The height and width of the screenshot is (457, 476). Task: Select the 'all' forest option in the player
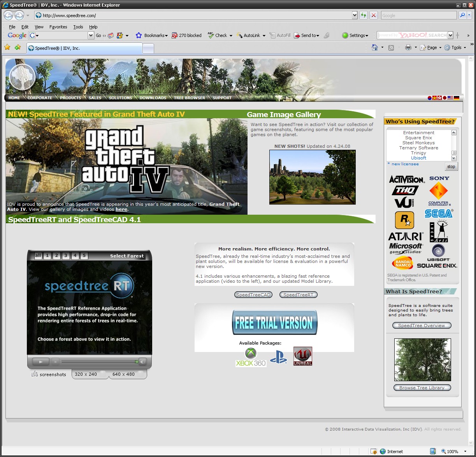click(x=38, y=256)
